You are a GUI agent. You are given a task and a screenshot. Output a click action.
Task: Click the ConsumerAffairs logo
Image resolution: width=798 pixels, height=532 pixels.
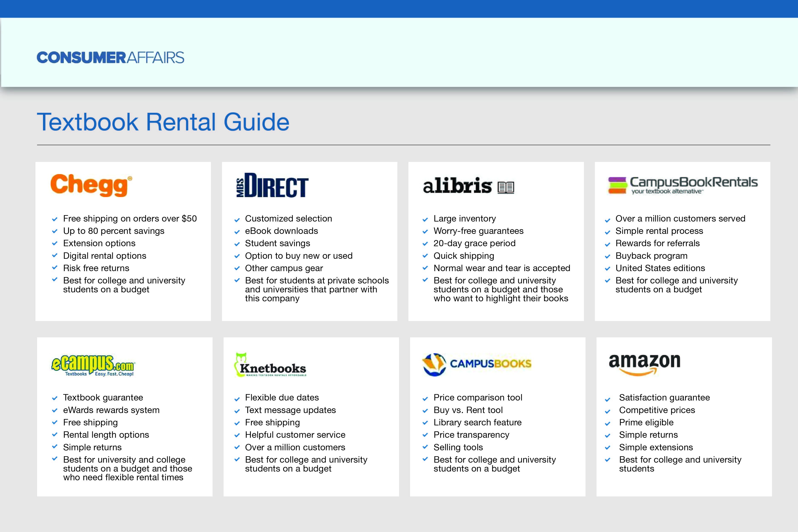click(x=110, y=57)
